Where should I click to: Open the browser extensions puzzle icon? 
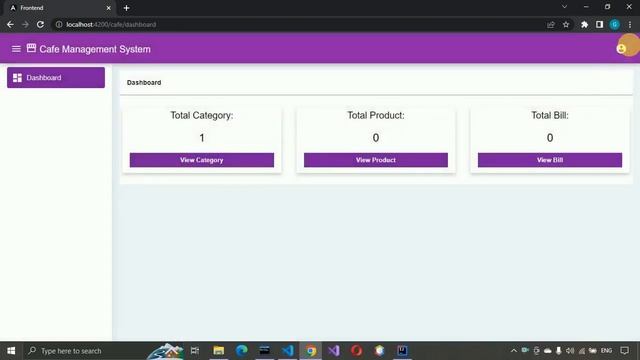coord(584,24)
